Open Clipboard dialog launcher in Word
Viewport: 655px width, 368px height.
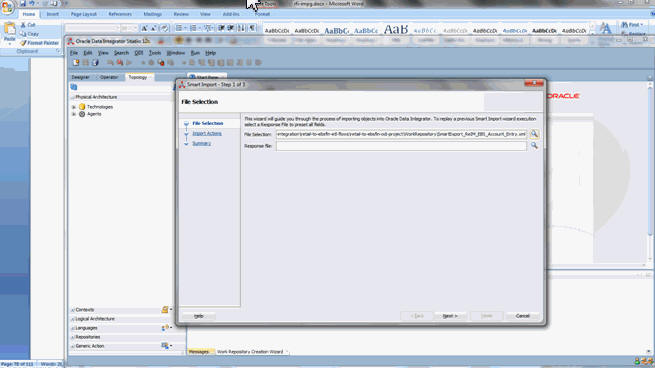58,51
